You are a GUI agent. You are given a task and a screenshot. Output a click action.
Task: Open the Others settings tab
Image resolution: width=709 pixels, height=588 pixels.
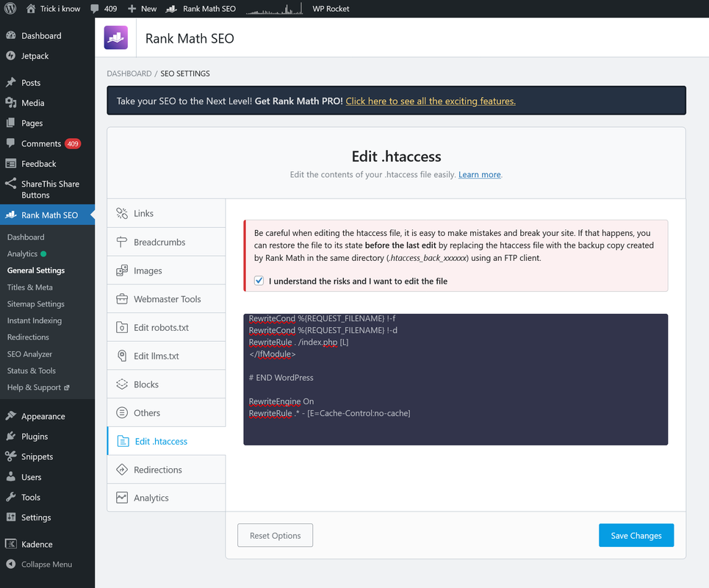pos(166,412)
